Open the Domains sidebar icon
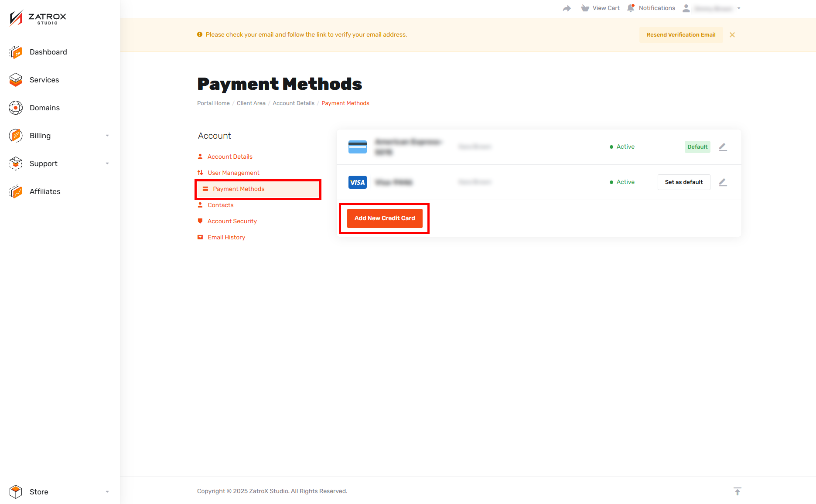816x504 pixels. tap(16, 108)
